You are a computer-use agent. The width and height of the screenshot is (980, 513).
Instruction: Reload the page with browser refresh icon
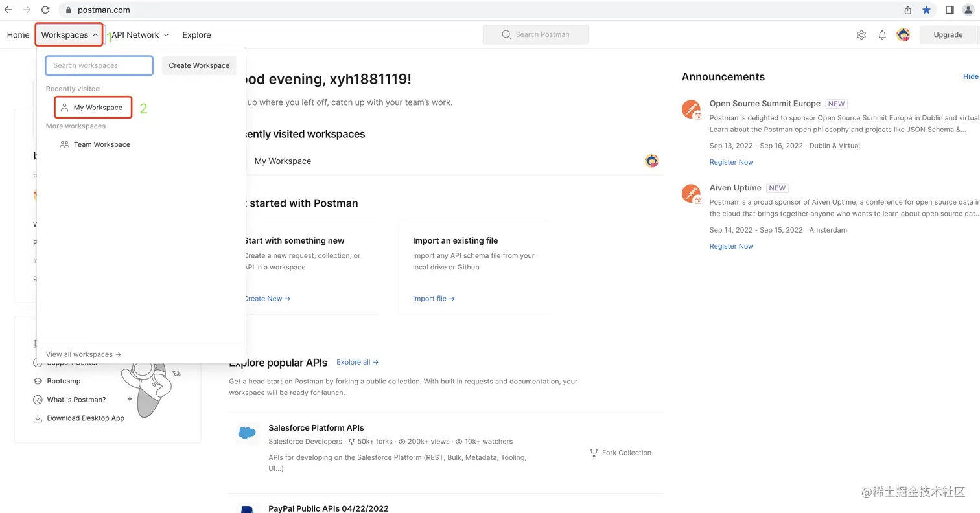[45, 10]
